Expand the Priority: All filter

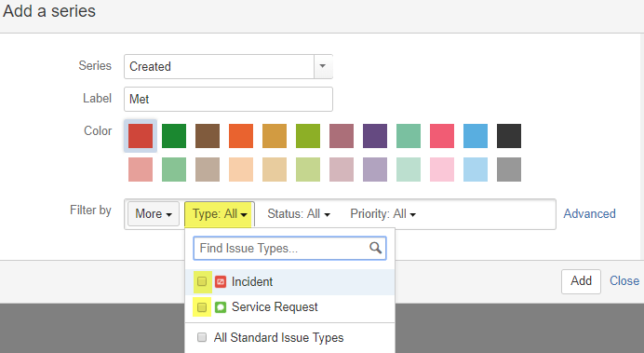click(x=382, y=213)
